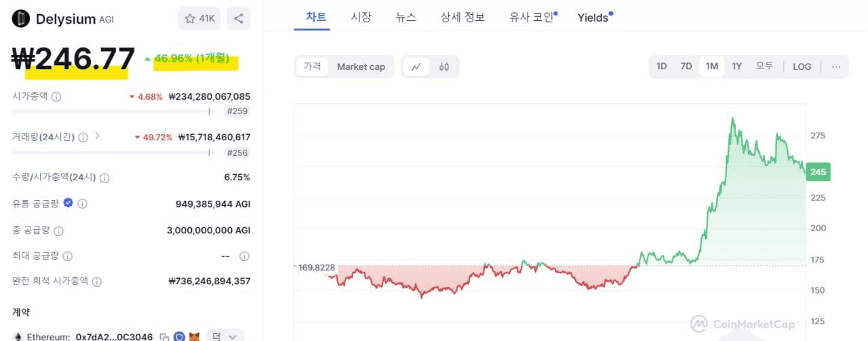The image size is (868, 341).
Task: Open the 뉴스 tab
Action: click(x=406, y=18)
